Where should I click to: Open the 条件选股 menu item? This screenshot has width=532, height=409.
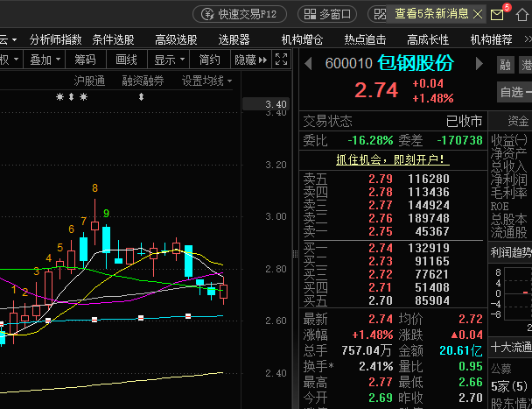pyautogui.click(x=114, y=39)
